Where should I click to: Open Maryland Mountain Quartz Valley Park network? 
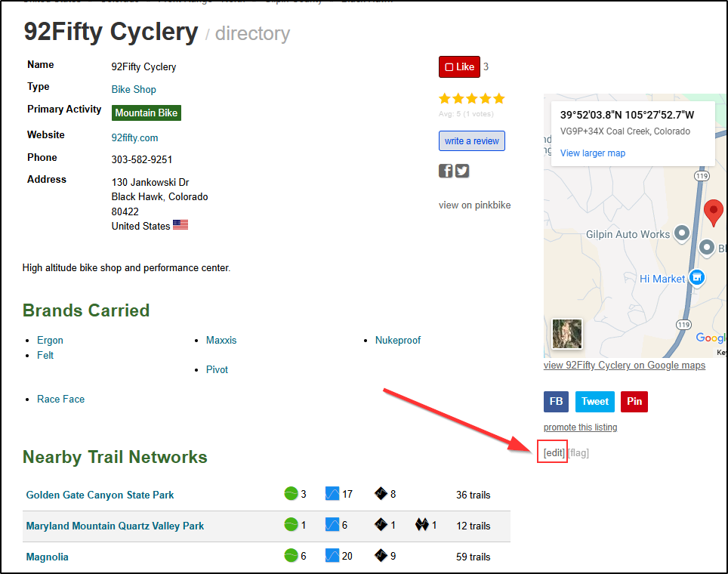115,526
